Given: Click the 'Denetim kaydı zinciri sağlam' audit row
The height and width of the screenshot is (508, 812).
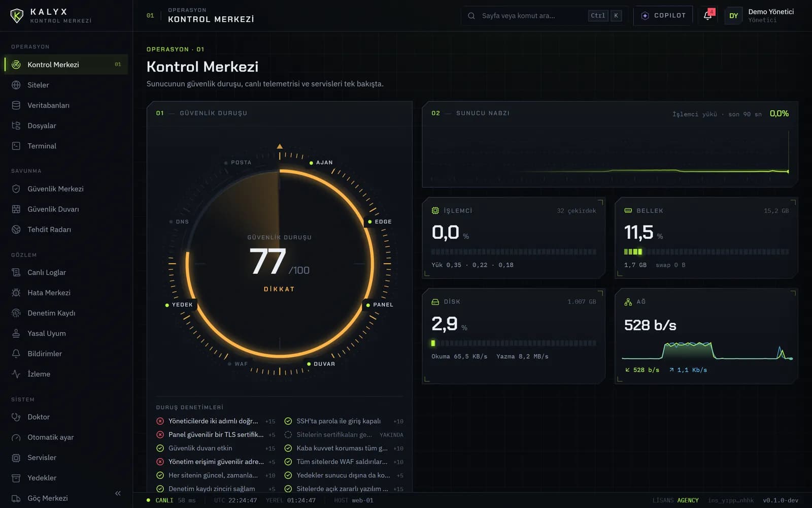Looking at the screenshot, I should click(x=216, y=489).
